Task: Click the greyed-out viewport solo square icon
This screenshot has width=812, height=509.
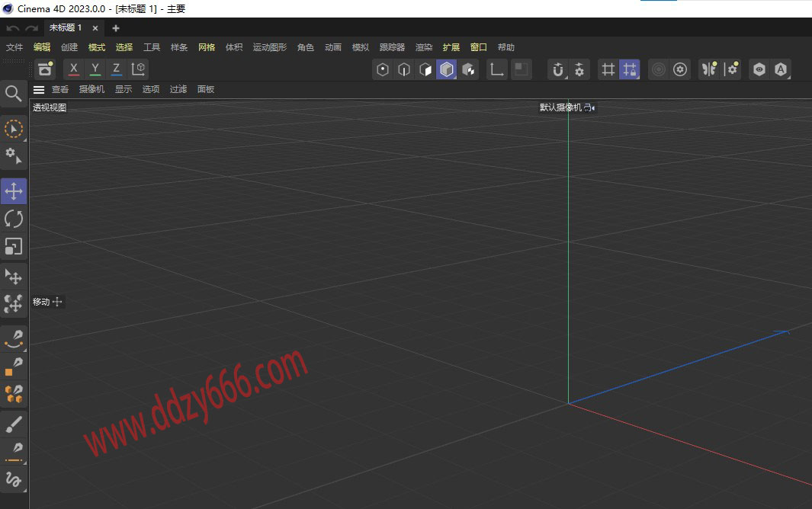Action: [x=522, y=69]
